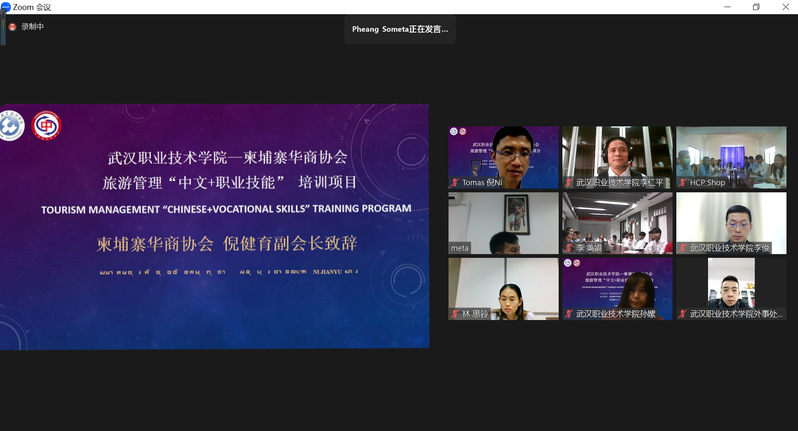
Task: Select 李美娟 classroom video tile
Action: [617, 221]
